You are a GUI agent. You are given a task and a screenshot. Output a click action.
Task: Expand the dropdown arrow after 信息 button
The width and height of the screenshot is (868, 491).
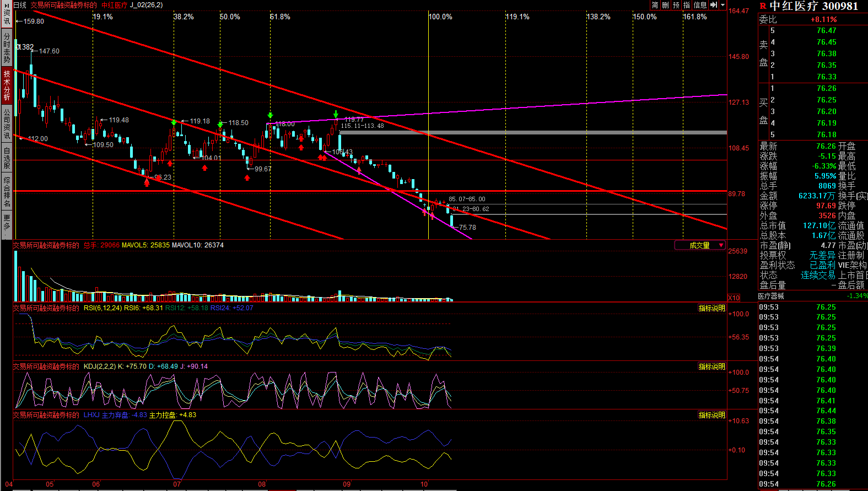(x=723, y=5)
